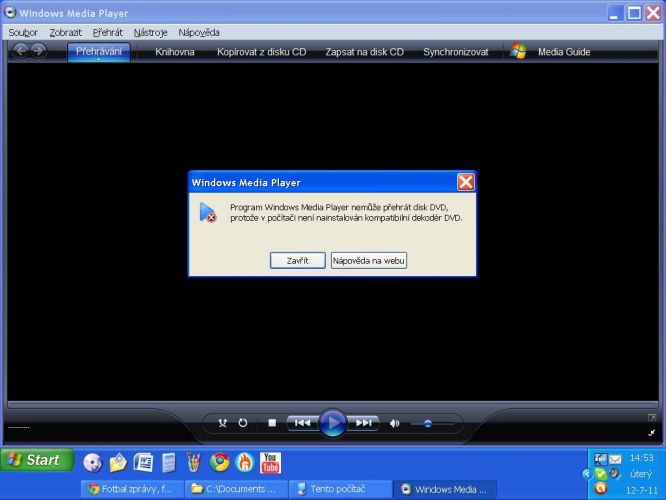Switch to C:\Documents taskbar window
The height and width of the screenshot is (500, 666).
coord(236,489)
